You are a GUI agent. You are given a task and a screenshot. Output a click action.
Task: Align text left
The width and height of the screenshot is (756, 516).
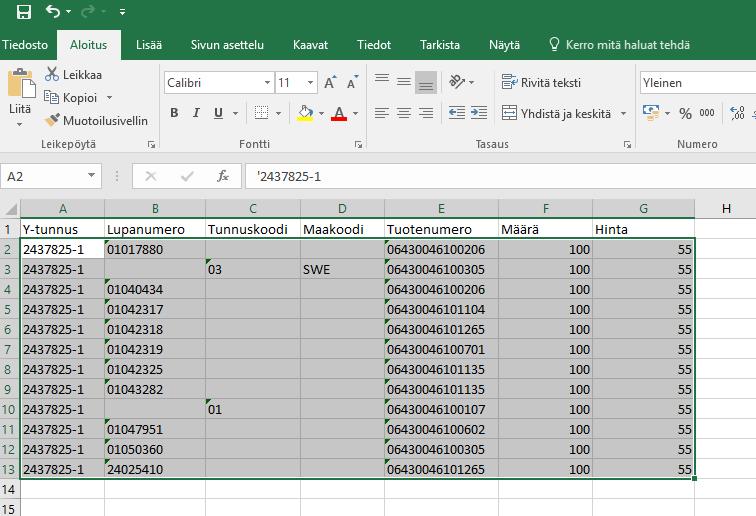pyautogui.click(x=382, y=113)
